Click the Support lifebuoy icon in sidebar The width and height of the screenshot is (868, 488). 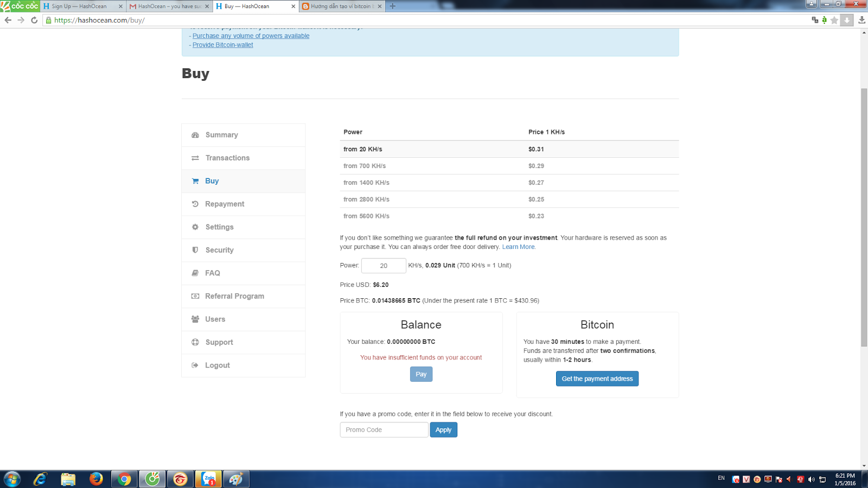coord(195,342)
